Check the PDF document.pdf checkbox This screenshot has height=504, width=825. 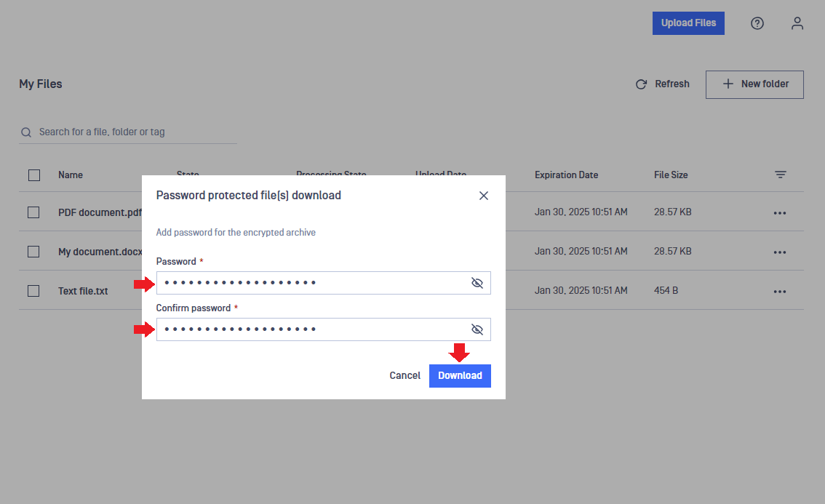[x=33, y=212]
